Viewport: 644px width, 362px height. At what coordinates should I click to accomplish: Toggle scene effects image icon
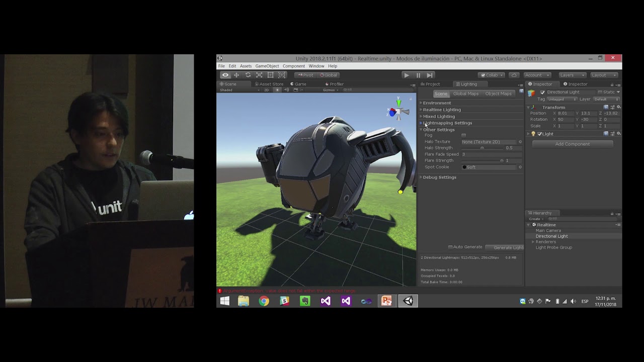coord(296,90)
